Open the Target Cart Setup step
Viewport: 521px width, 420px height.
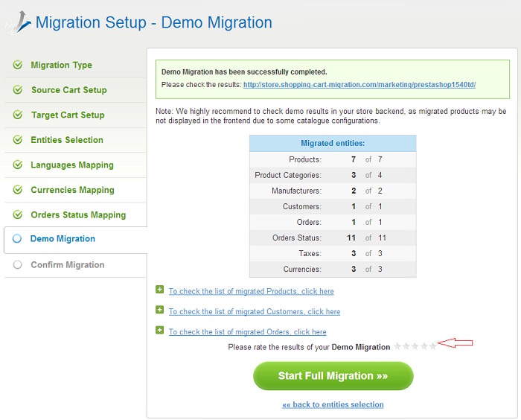[x=68, y=115]
